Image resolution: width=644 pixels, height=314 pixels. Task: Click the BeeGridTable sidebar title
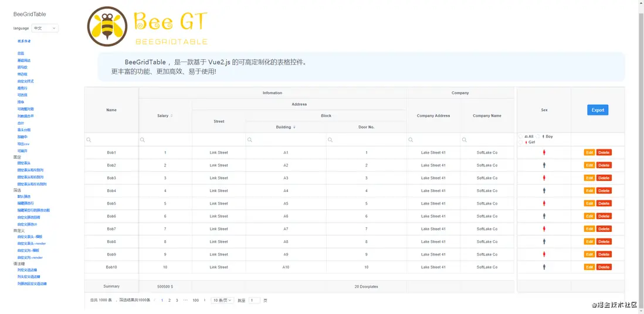(29, 14)
